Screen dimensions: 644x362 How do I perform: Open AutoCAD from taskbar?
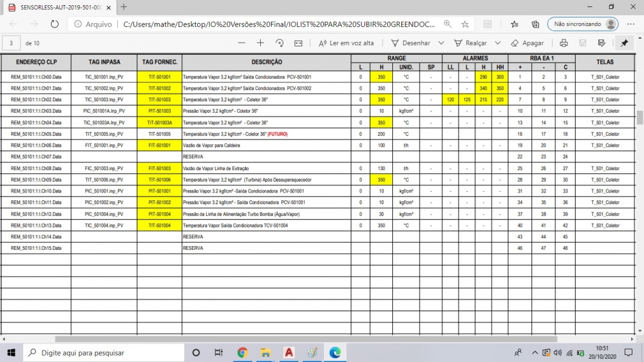[289, 352]
